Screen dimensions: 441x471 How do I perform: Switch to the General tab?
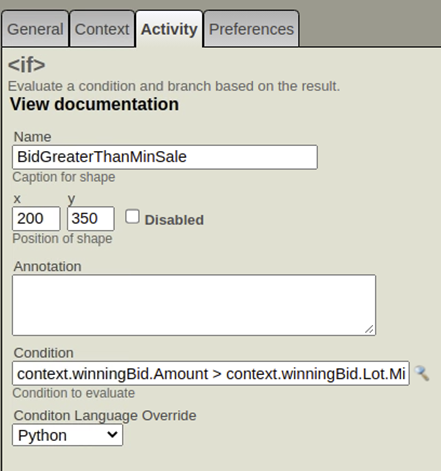tap(35, 29)
